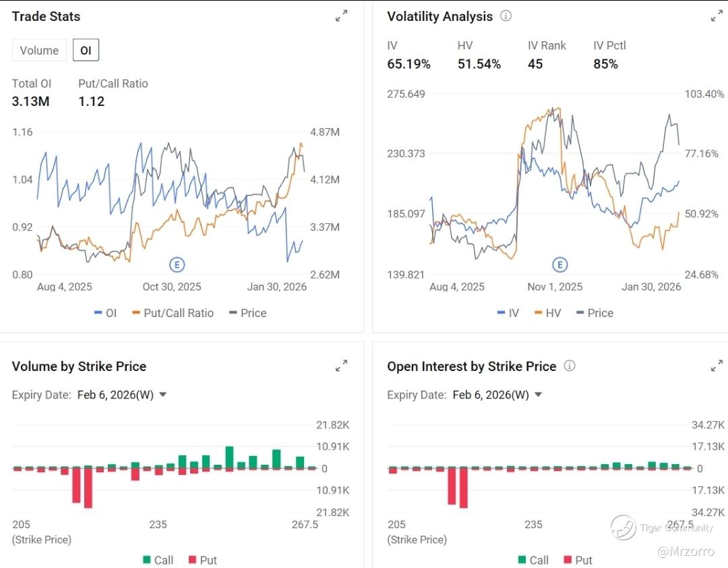Toggle the Put/Call Ratio legend series
This screenshot has height=568, width=728.
[173, 313]
